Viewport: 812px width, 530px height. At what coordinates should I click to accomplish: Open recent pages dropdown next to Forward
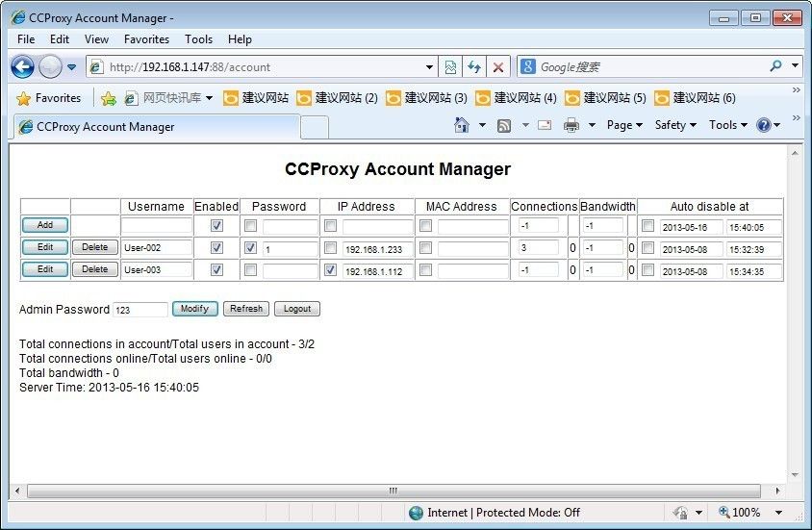coord(72,66)
